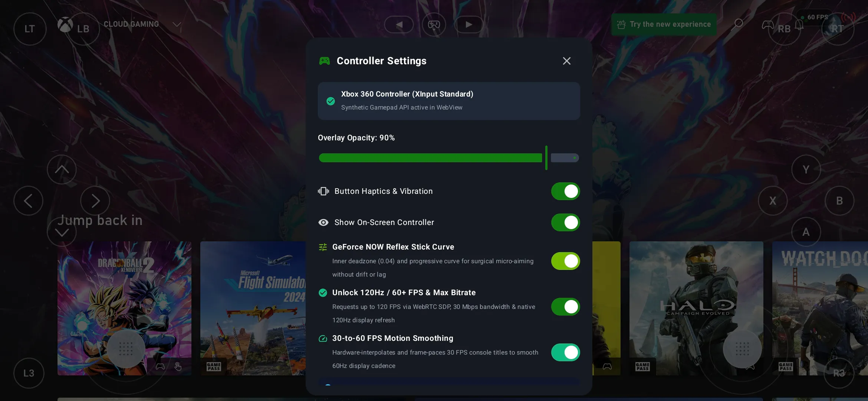Screen dimensions: 868x401
Task: Open notifications bell icon
Action: click(799, 25)
